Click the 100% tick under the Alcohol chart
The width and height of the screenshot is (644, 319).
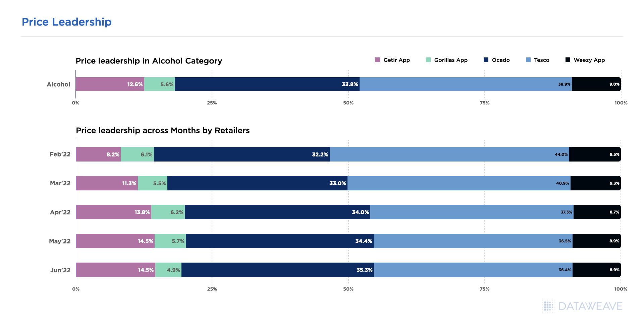pyautogui.click(x=621, y=103)
